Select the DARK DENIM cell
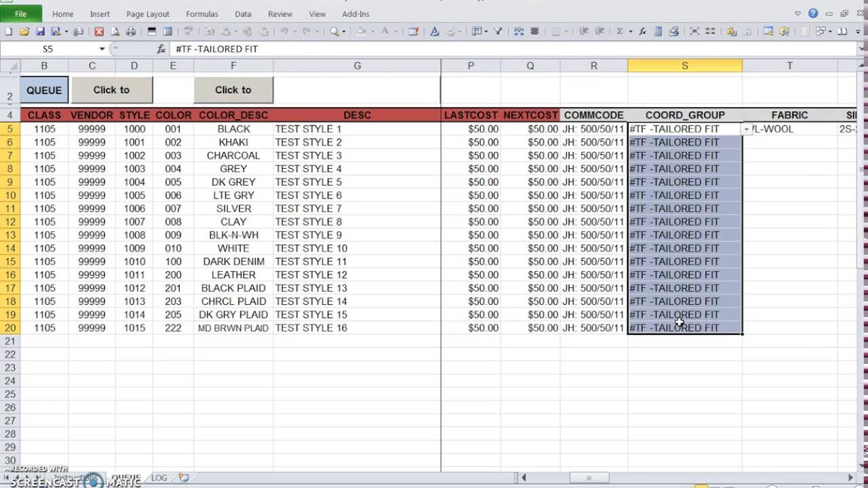The image size is (868, 488). (233, 261)
